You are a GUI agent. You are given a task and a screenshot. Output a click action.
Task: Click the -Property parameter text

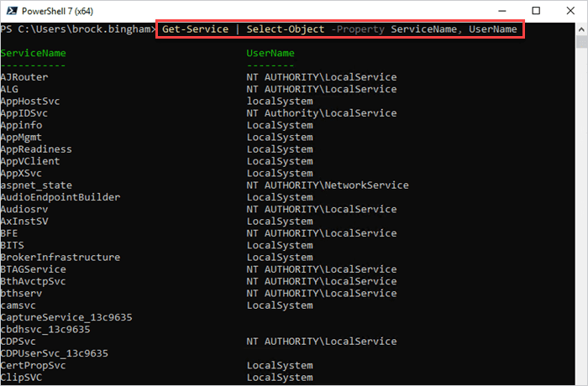(x=358, y=29)
